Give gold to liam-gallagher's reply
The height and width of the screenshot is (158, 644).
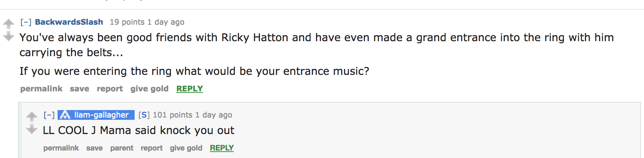186,148
